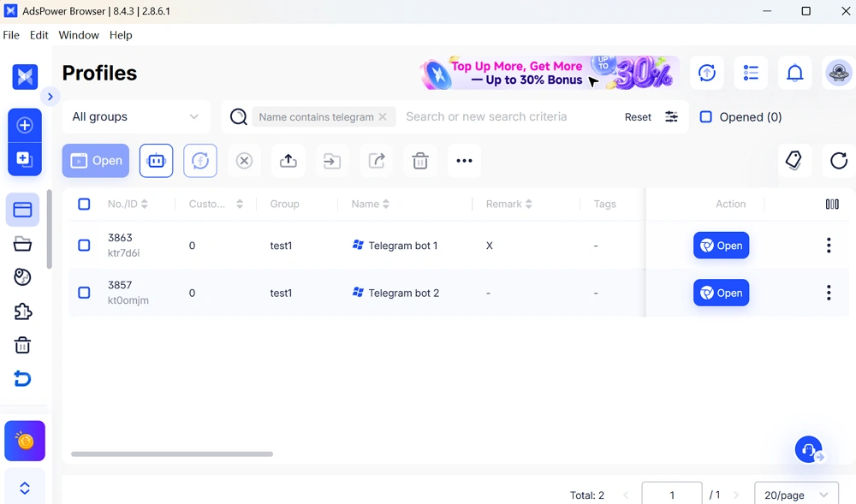
Task: Click the Telegram bot 2 name
Action: pos(403,293)
